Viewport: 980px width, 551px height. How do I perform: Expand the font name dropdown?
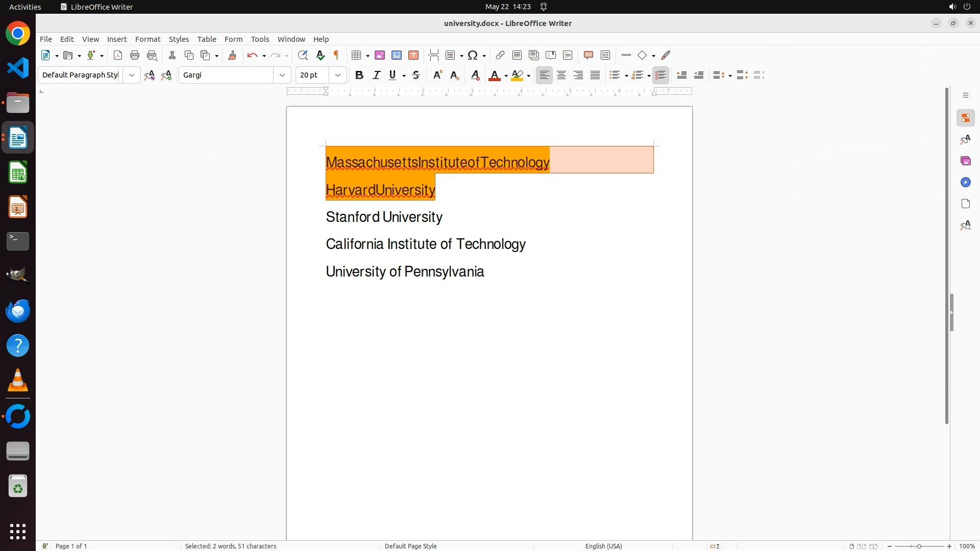pyautogui.click(x=282, y=76)
